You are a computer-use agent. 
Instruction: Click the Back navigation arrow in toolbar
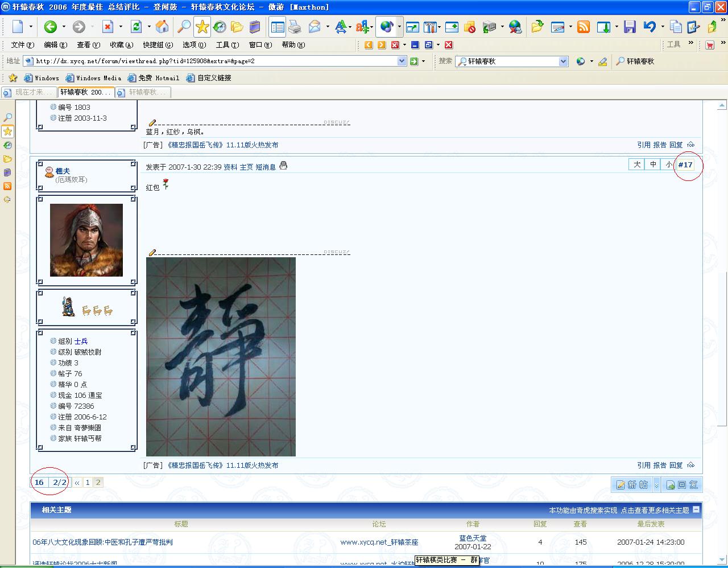51,27
